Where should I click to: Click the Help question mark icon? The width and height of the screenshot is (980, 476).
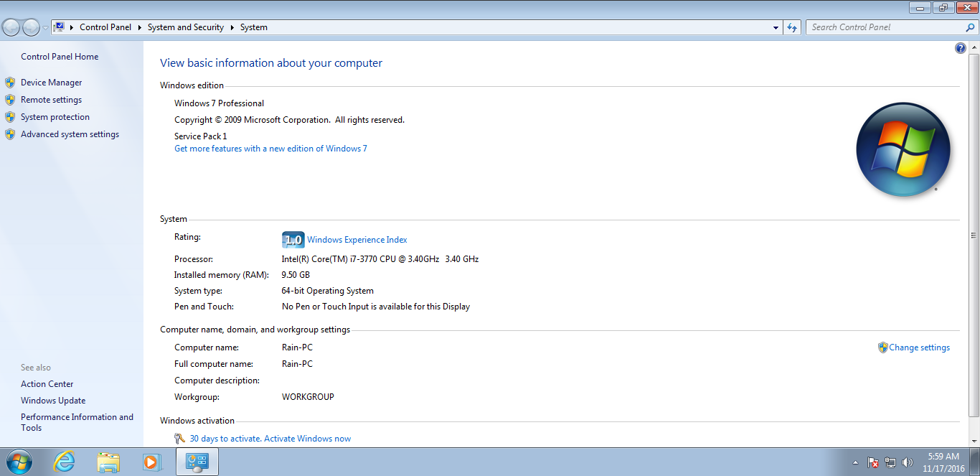tap(961, 48)
